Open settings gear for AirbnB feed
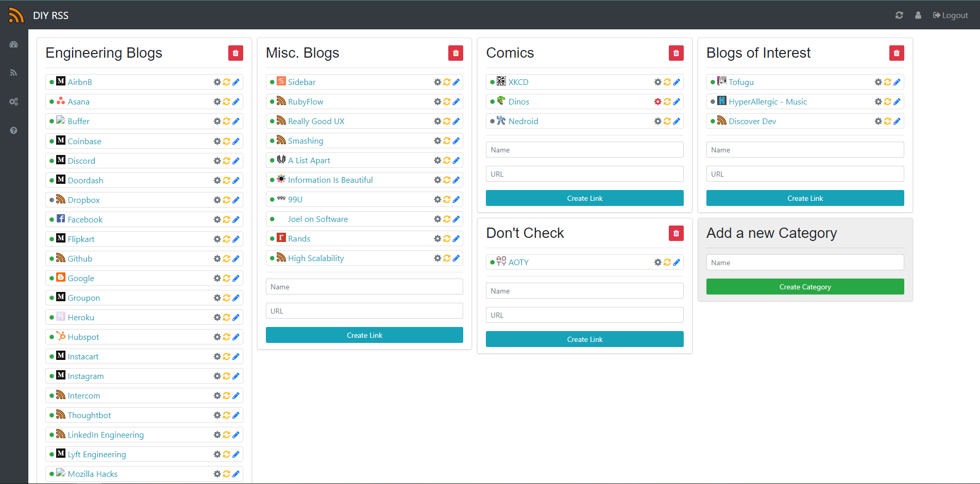This screenshot has width=980, height=484. [217, 82]
